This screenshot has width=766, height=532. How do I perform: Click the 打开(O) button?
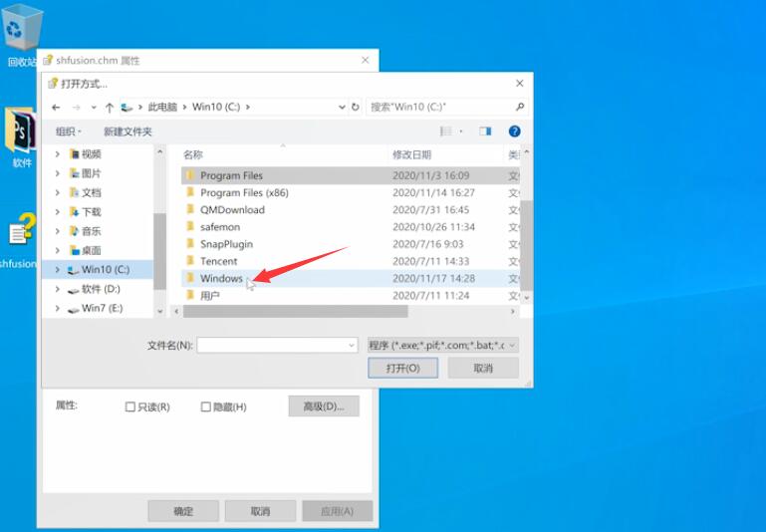coord(402,368)
